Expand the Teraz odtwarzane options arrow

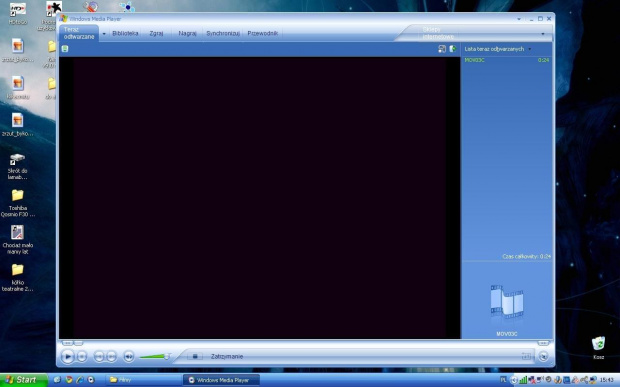click(x=104, y=34)
